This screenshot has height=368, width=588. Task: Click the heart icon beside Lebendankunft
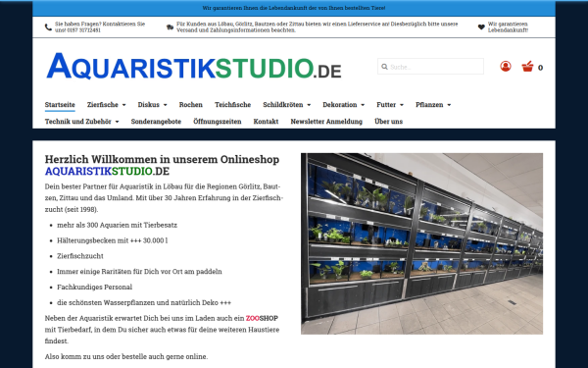point(481,27)
